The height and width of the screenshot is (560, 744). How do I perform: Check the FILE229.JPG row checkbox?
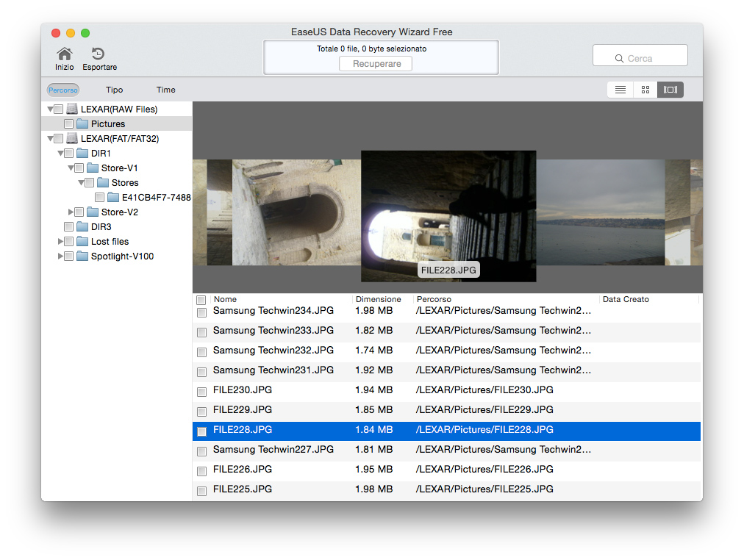201,412
